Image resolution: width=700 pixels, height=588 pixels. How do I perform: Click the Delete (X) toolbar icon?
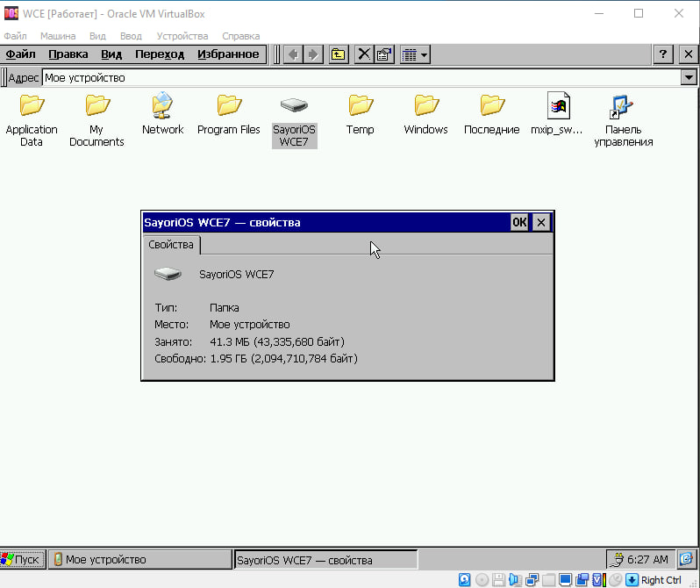tap(364, 54)
